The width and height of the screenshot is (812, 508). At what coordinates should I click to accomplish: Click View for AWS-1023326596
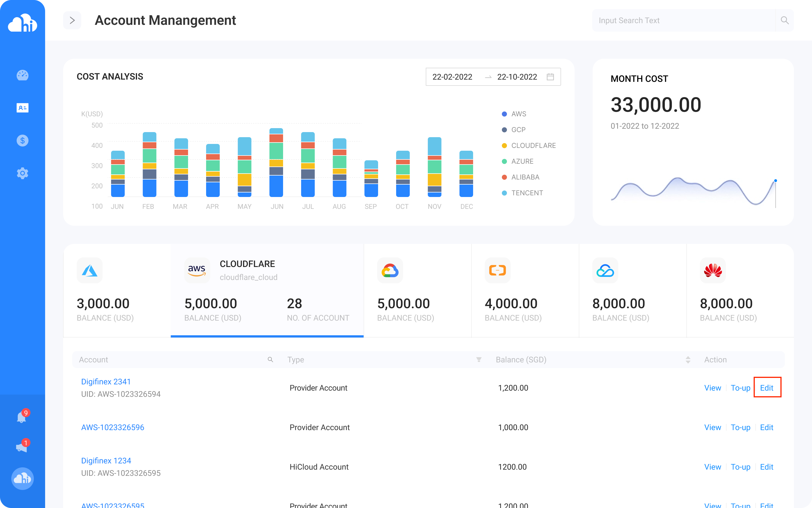712,427
